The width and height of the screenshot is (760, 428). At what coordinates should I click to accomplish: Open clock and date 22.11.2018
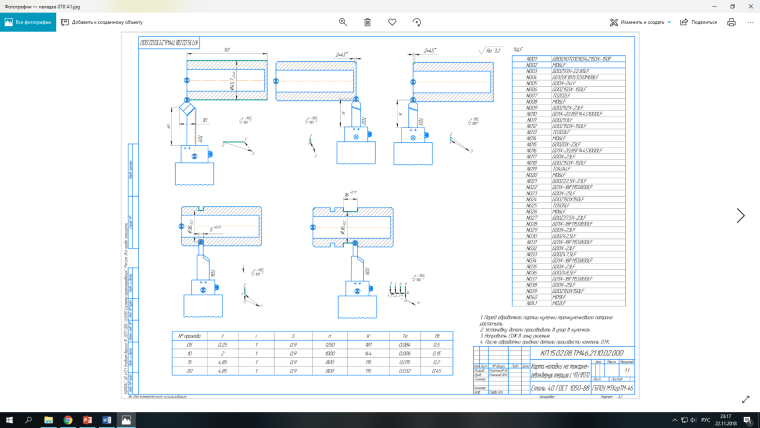point(725,420)
